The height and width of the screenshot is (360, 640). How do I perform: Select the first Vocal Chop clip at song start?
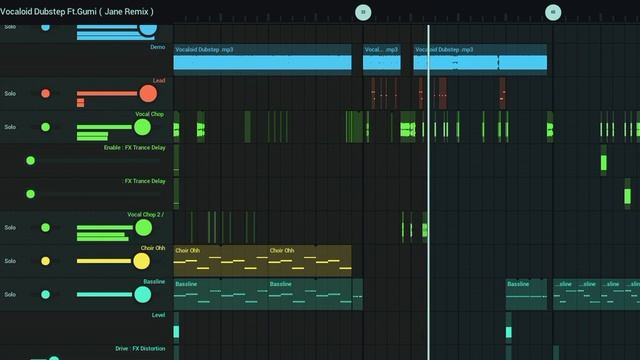[176, 127]
